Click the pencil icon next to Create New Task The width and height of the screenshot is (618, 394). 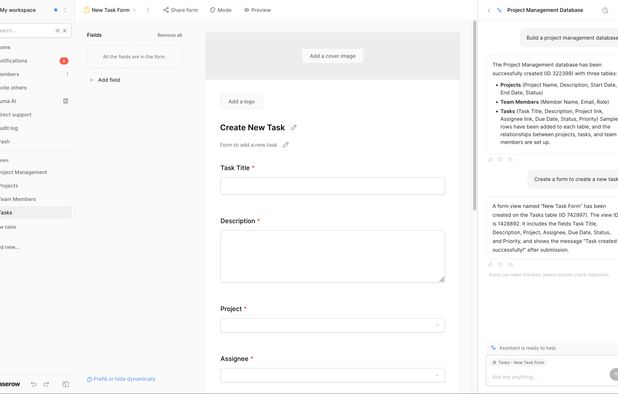pyautogui.click(x=294, y=127)
